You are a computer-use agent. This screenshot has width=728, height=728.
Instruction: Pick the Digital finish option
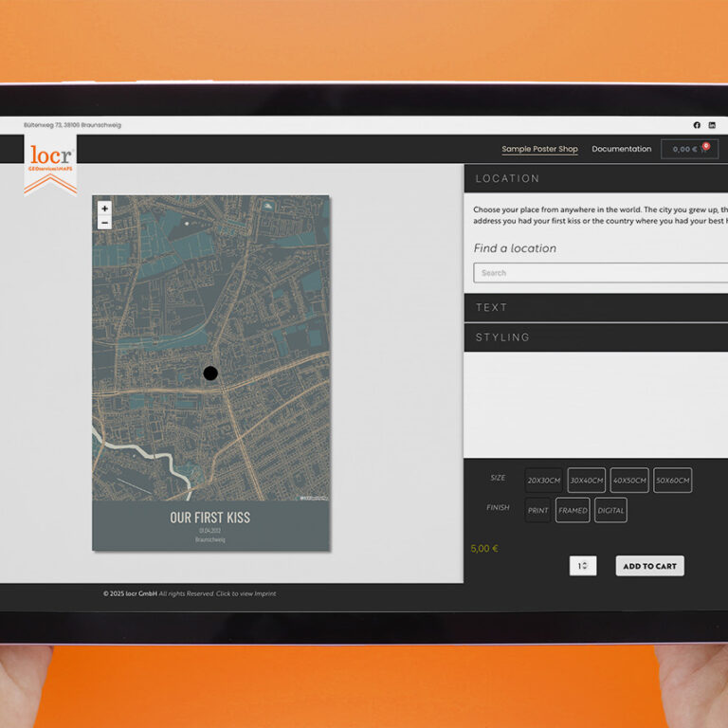tap(610, 510)
